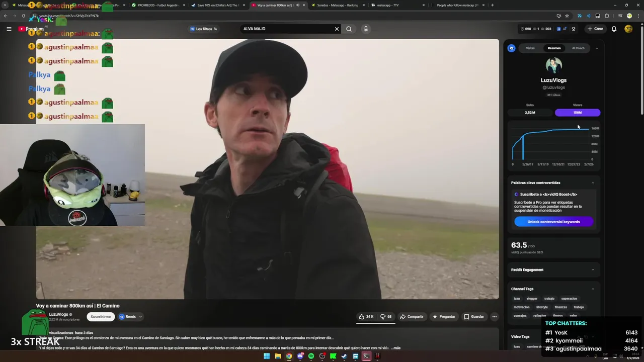Click the Compartir share button
This screenshot has height=362, width=644.
coord(412,317)
